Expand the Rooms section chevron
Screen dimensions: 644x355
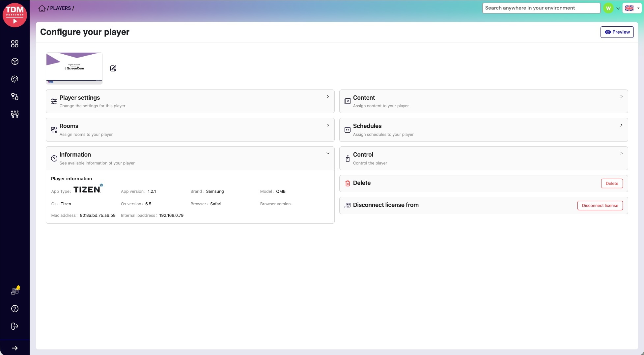coord(328,125)
